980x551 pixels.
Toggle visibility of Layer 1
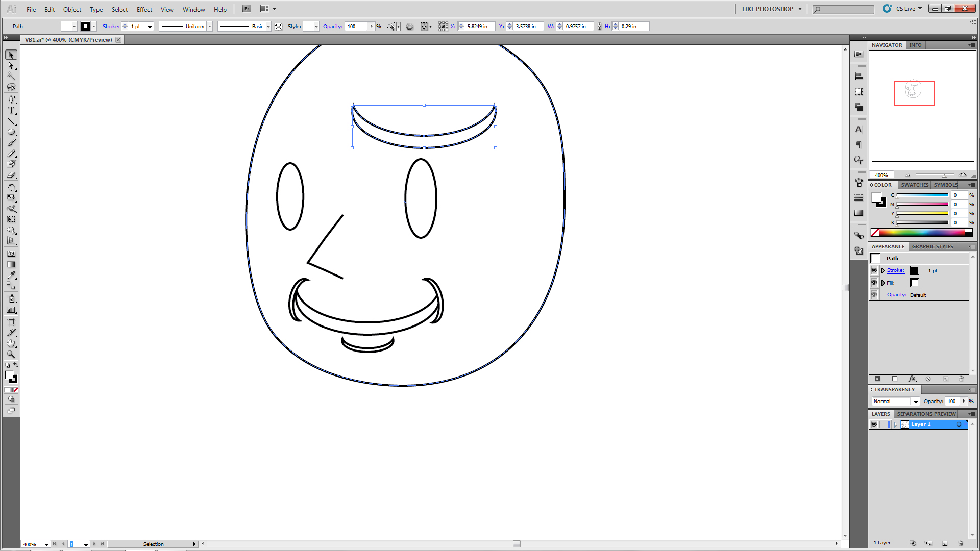click(x=874, y=424)
